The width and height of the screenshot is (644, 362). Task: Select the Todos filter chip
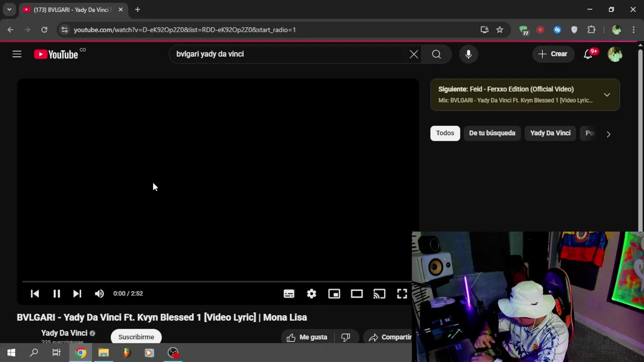[445, 133]
